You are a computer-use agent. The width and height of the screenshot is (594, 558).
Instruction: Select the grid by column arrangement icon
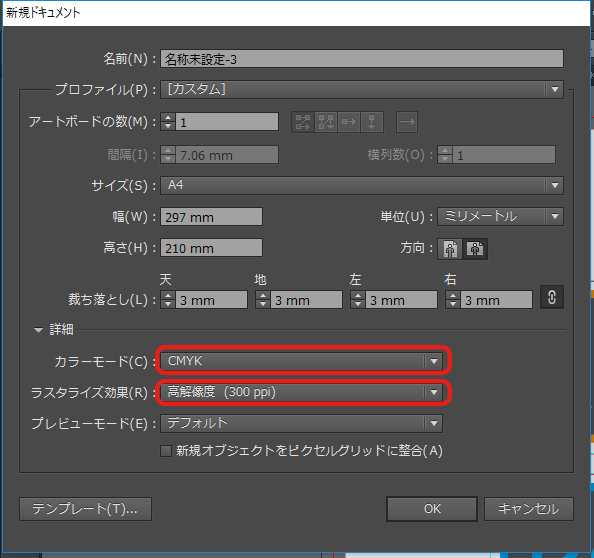click(326, 122)
